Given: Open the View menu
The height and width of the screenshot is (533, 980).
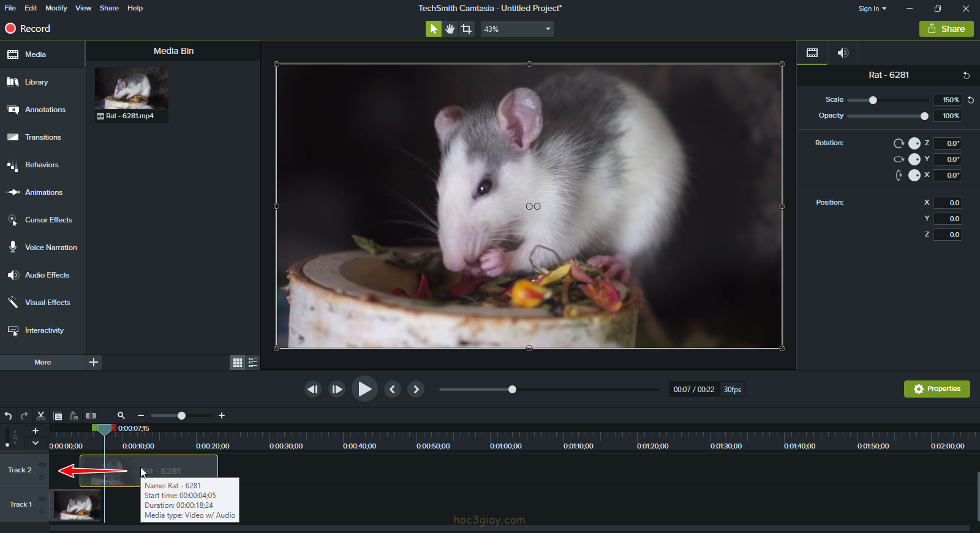Looking at the screenshot, I should pos(83,8).
